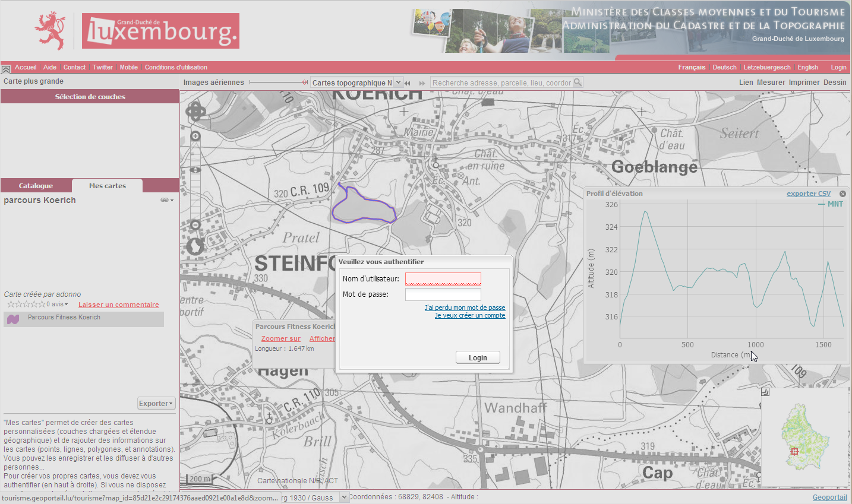The height and width of the screenshot is (504, 852).
Task: Go to previous map view arrow
Action: pyautogui.click(x=408, y=83)
